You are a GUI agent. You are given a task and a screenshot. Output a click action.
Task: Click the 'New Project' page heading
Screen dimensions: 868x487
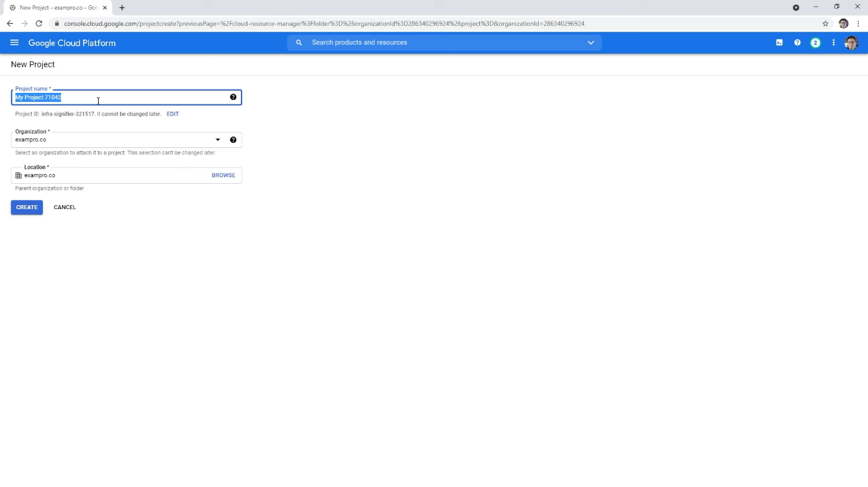32,64
